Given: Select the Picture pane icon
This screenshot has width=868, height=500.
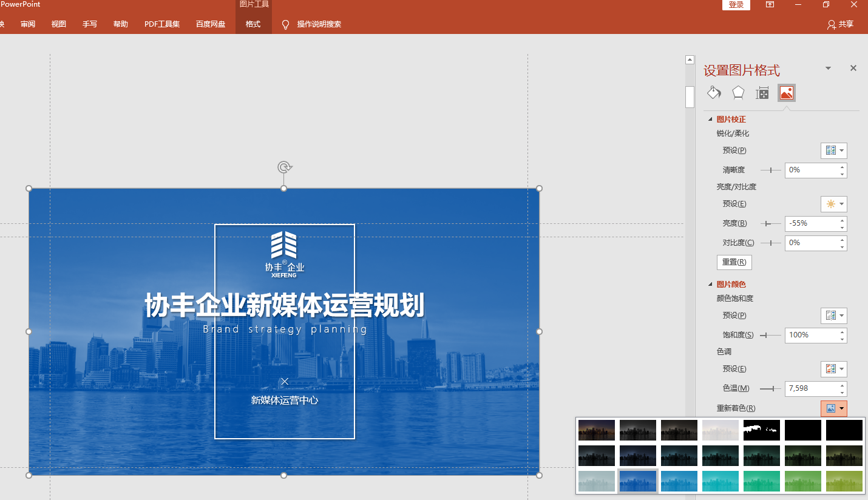Looking at the screenshot, I should click(x=787, y=93).
